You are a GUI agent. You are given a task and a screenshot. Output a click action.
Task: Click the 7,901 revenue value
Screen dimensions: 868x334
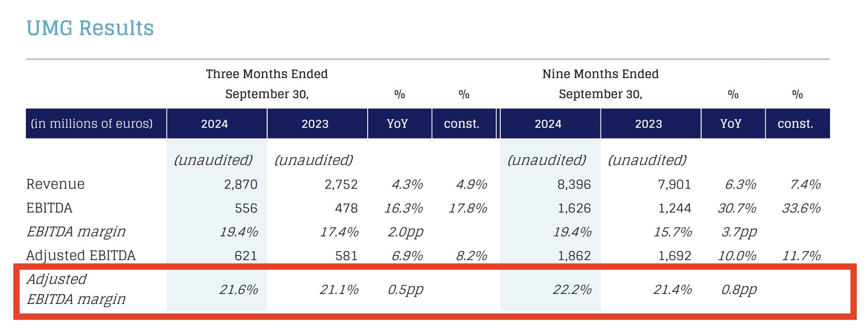(x=674, y=184)
